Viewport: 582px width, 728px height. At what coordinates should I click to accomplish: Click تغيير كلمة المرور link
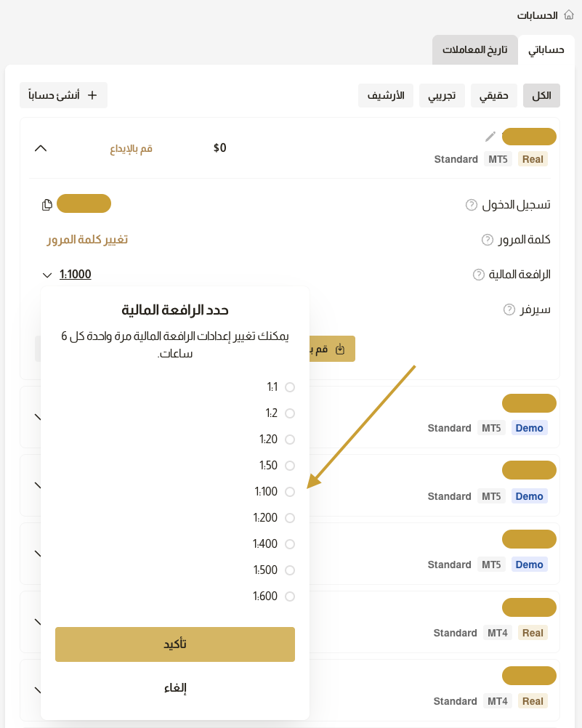click(x=87, y=240)
